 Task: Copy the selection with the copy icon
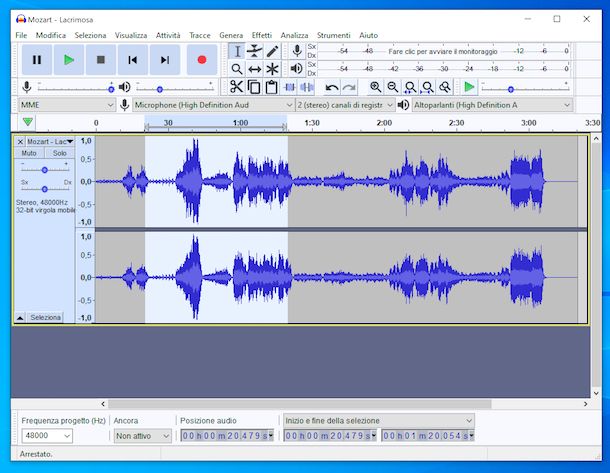[254, 87]
